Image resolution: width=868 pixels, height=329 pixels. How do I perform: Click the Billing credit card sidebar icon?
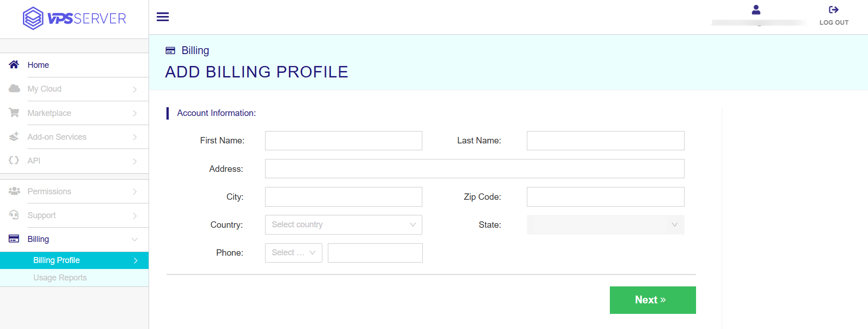coord(14,239)
